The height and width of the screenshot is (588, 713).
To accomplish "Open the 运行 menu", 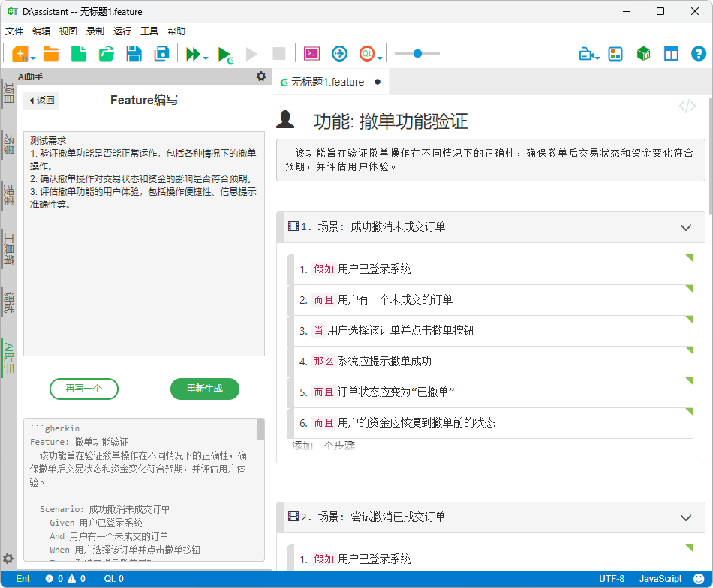I will (122, 31).
